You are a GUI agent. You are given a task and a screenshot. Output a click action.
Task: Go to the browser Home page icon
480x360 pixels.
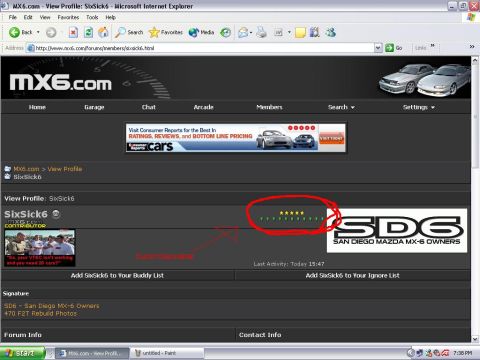[x=103, y=32]
